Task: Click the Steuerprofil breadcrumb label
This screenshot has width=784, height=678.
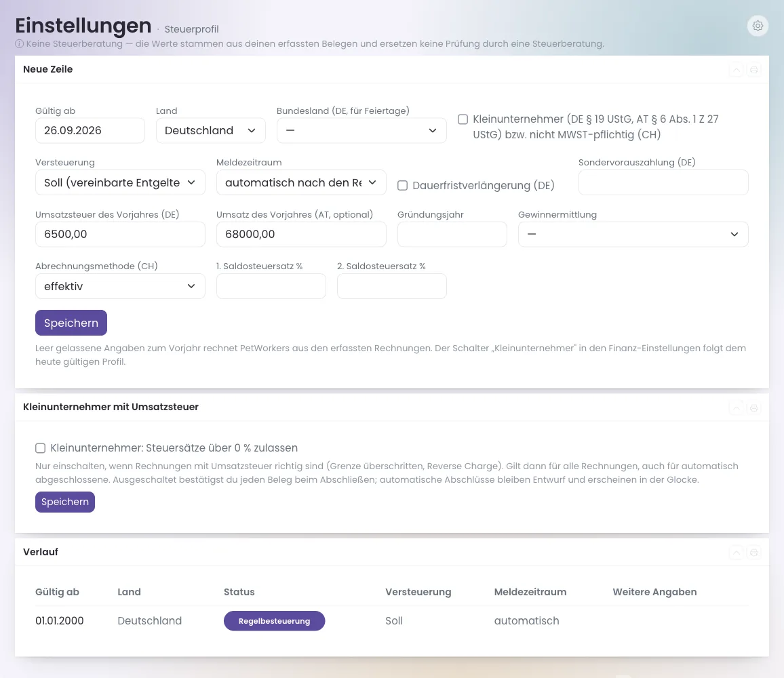Action: (x=191, y=30)
